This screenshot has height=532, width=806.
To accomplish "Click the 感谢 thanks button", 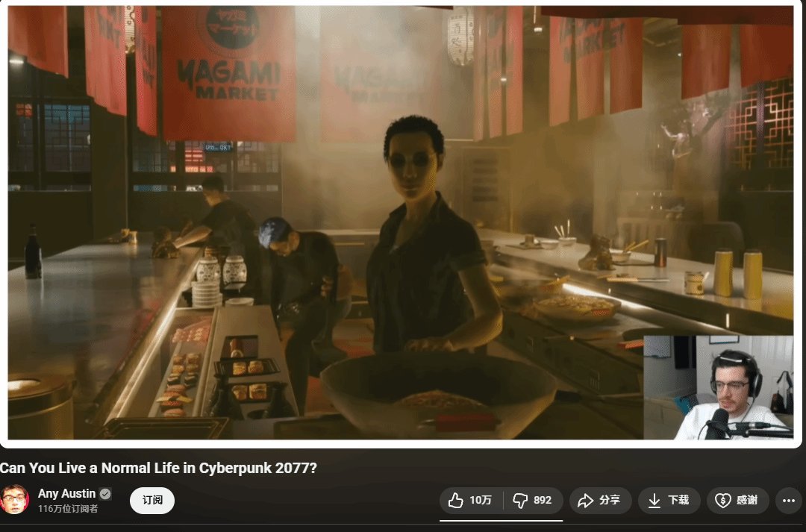I will [737, 500].
